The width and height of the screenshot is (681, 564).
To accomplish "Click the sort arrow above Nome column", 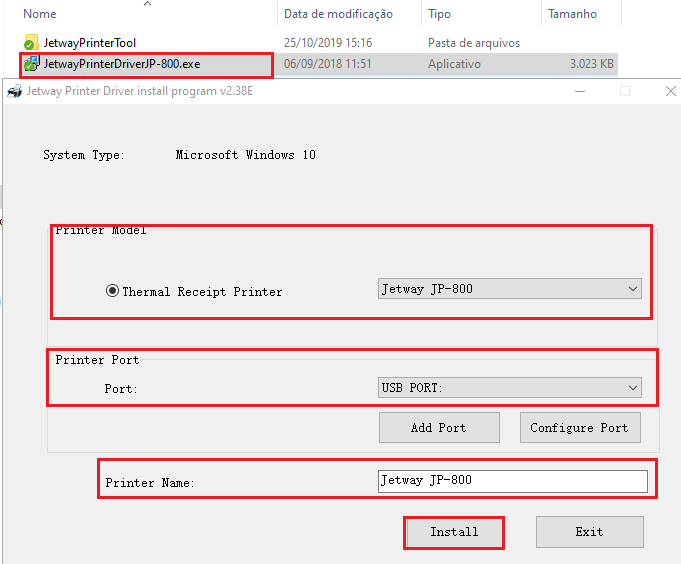I will pos(148,3).
